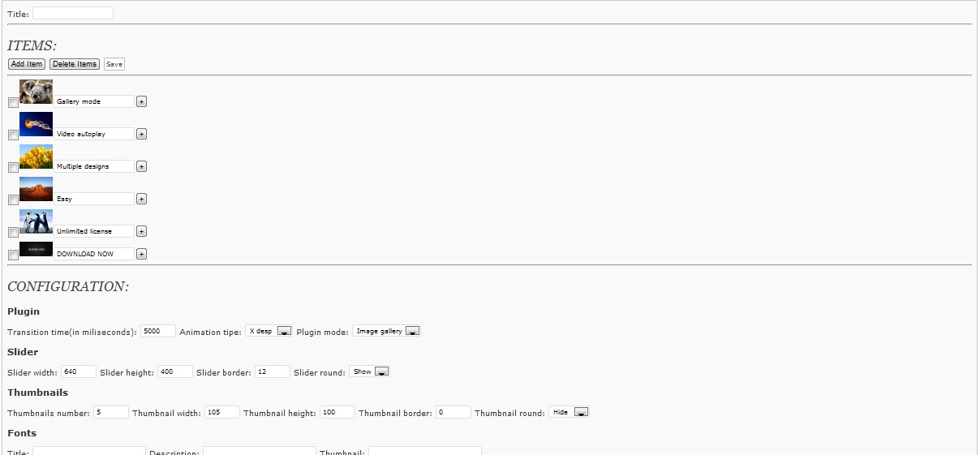Tick the DOWNLOAD NOW item checkbox

(13, 255)
